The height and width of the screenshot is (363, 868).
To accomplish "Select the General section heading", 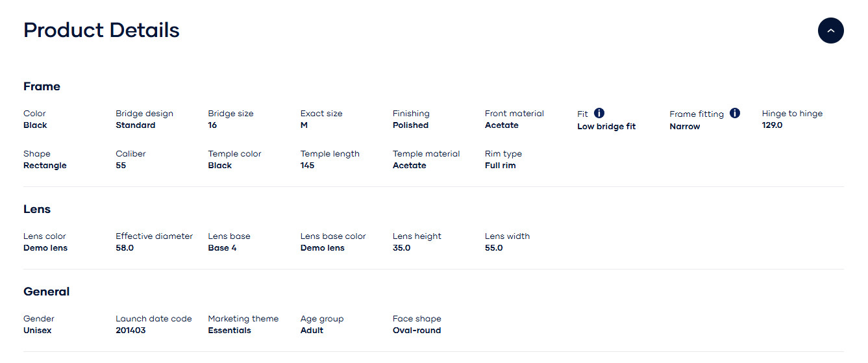I will pyautogui.click(x=47, y=292).
